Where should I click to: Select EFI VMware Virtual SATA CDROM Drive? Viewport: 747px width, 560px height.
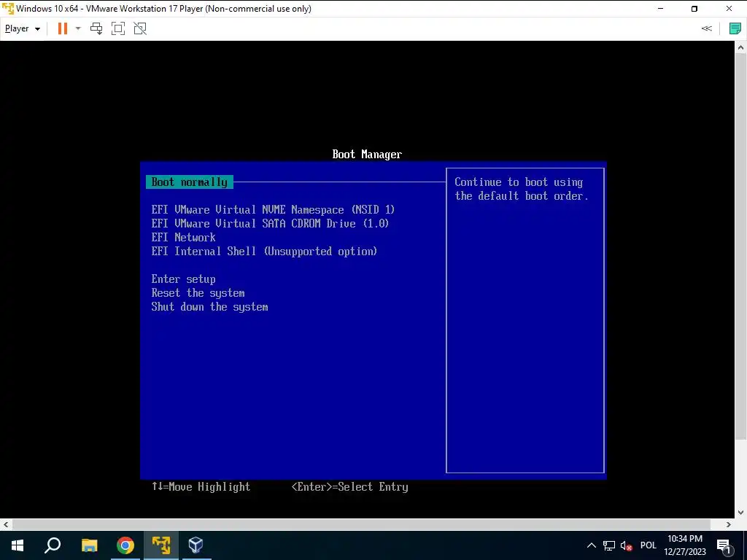(x=270, y=223)
